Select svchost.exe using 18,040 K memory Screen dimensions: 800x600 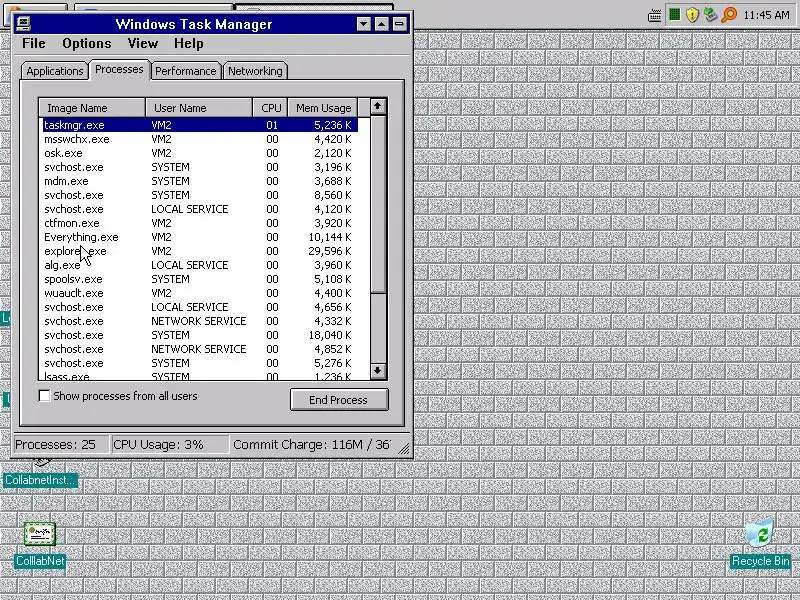[x=199, y=335]
